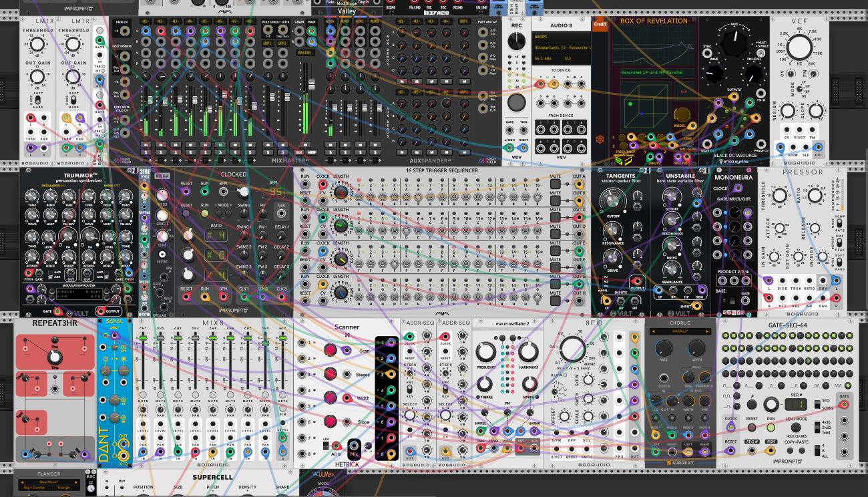Click Scanner Scan knob
The width and height of the screenshot is (868, 497).
coord(330,350)
